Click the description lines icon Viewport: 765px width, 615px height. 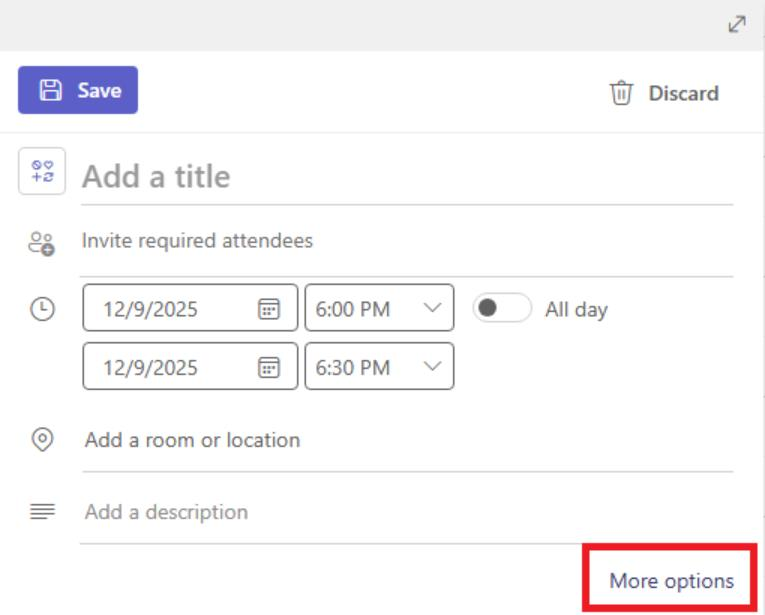tap(42, 512)
